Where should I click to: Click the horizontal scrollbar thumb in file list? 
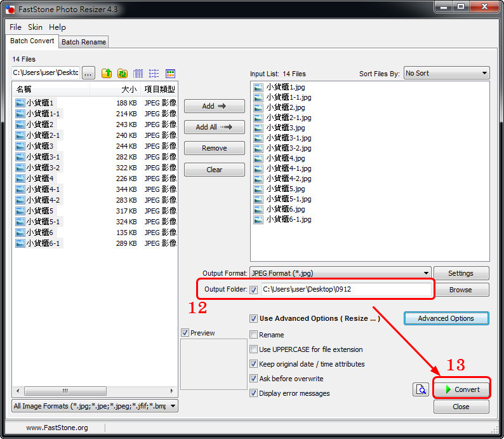pos(65,391)
